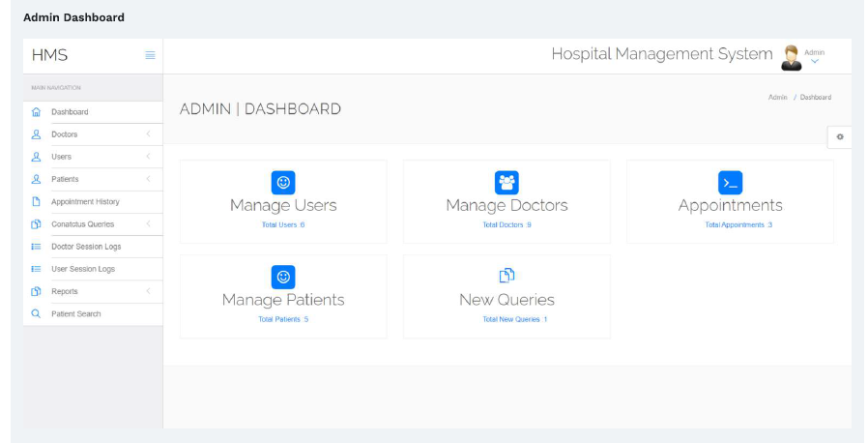
Task: Click the Manage Doctors card title
Action: click(506, 205)
